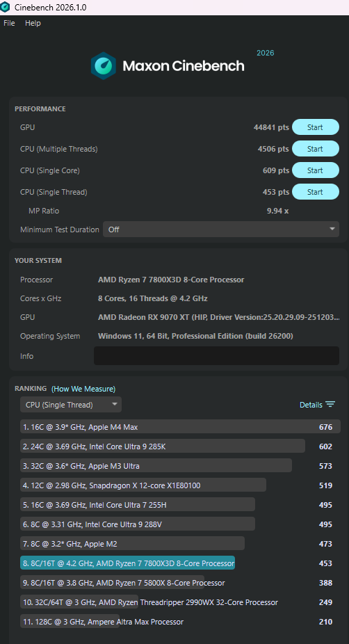The height and width of the screenshot is (644, 349).
Task: Open the Help menu
Action: click(33, 23)
